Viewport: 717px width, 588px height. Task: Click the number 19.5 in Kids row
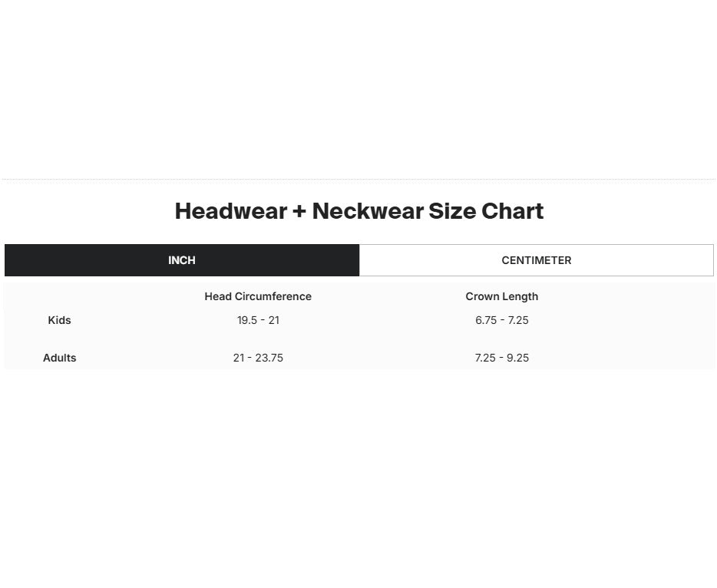click(247, 320)
